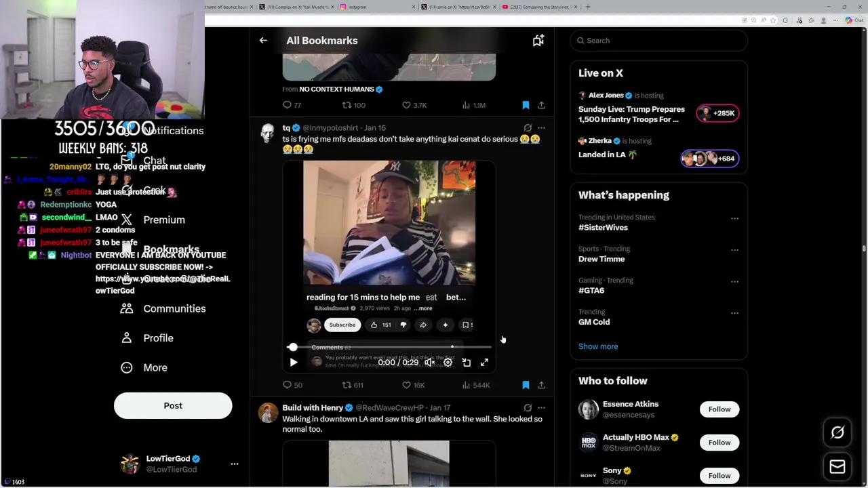
Task: Join the Alex Jones Sunday Live broadcast
Action: coord(631,114)
